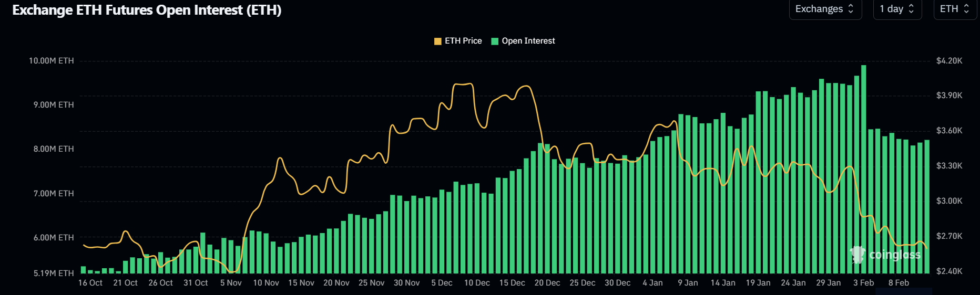Click the 14 Jan date label
980x295 pixels.
(x=723, y=283)
